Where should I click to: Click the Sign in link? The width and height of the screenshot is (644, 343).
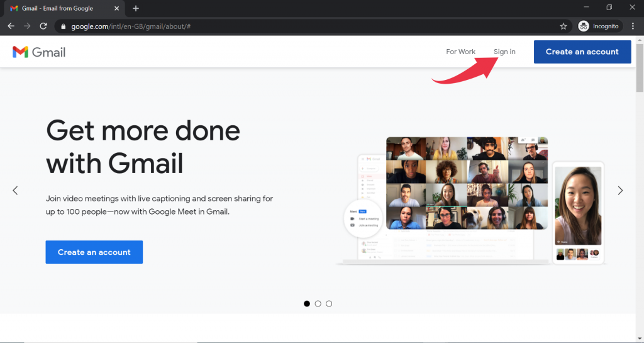click(504, 52)
